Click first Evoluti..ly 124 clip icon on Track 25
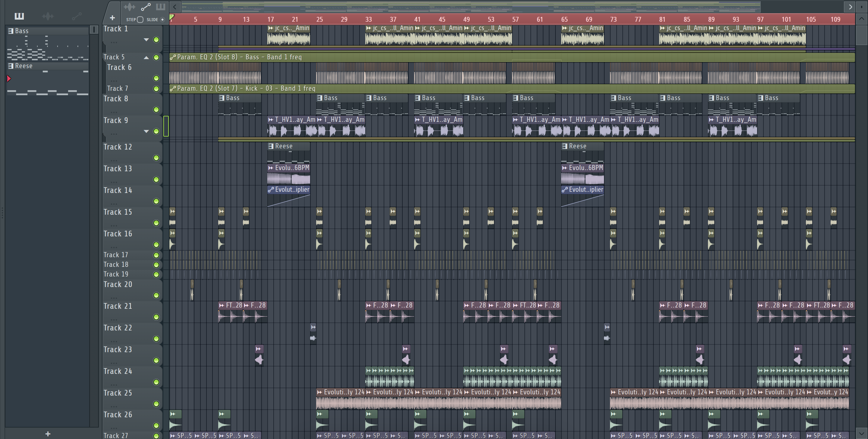 [x=319, y=392]
